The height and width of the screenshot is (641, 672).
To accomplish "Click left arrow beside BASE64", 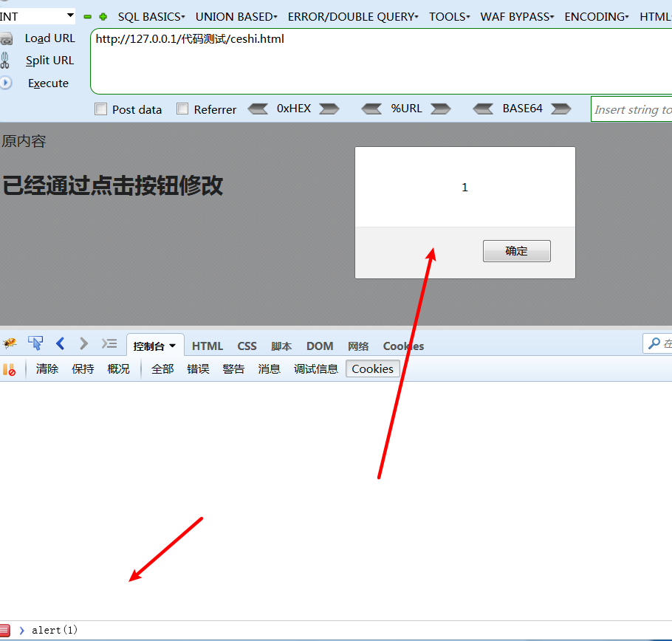I will pos(483,109).
